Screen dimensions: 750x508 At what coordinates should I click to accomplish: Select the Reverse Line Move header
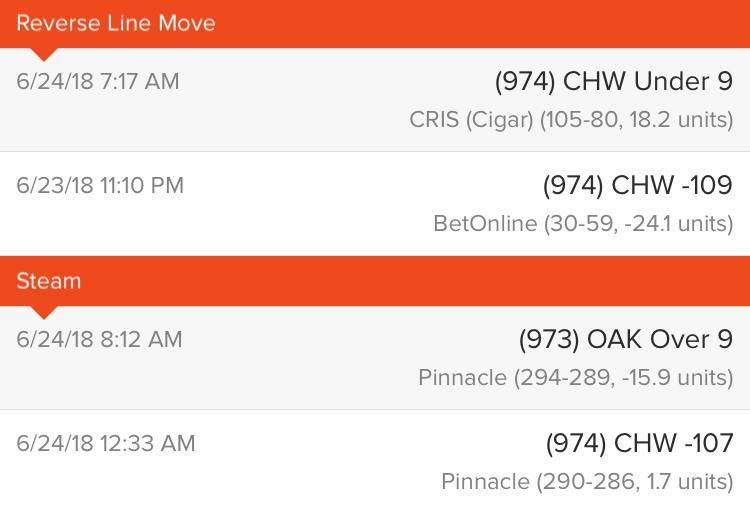(x=375, y=24)
